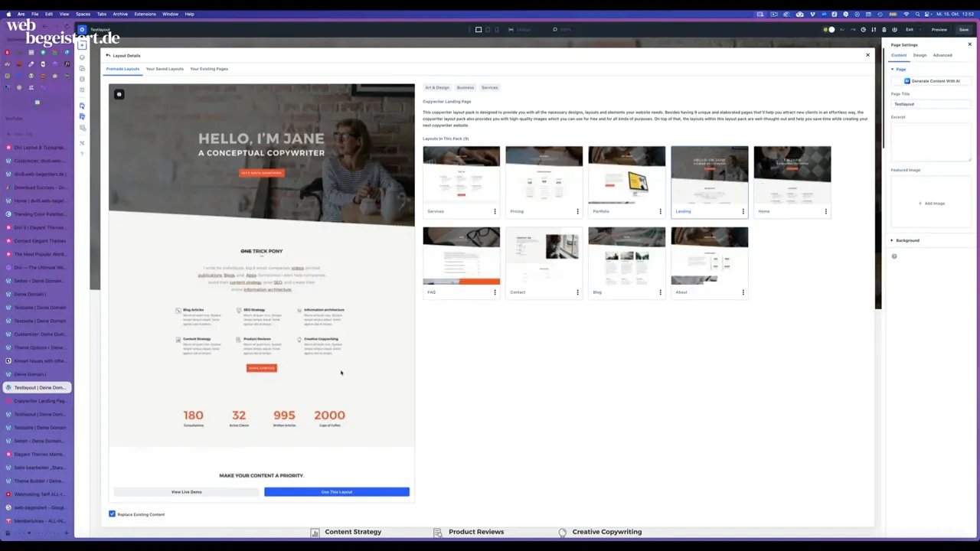Open three-dot menu on Services layout

[495, 211]
